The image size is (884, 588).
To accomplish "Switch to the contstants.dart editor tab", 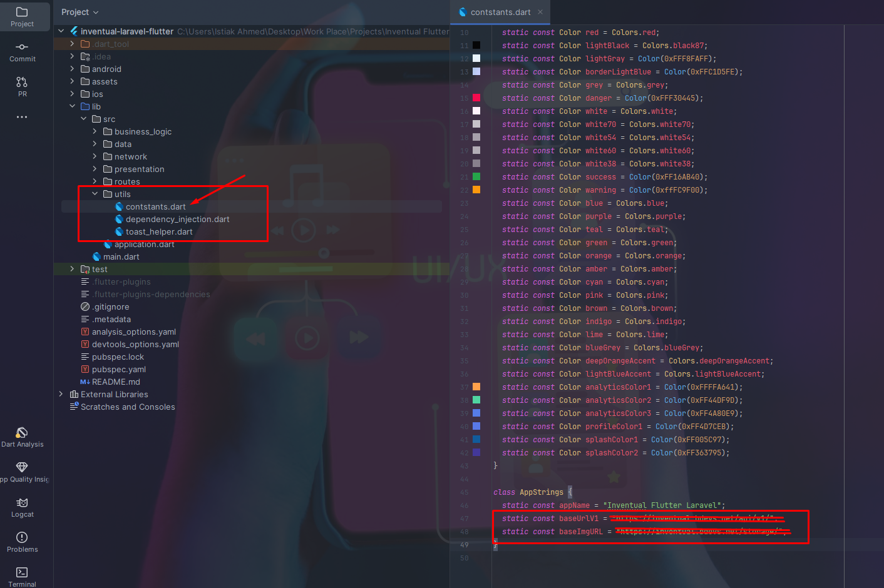I will pos(500,12).
